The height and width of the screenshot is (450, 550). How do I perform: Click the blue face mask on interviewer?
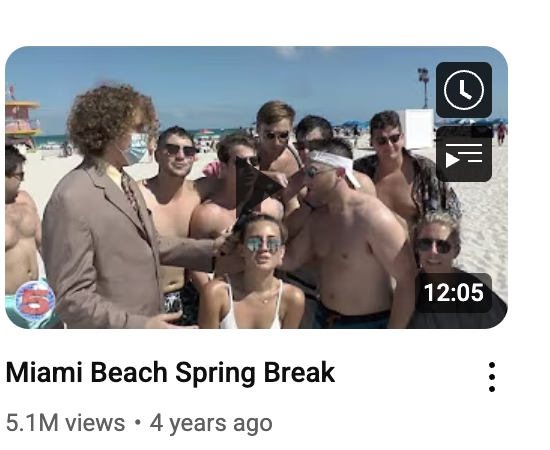pos(136,149)
